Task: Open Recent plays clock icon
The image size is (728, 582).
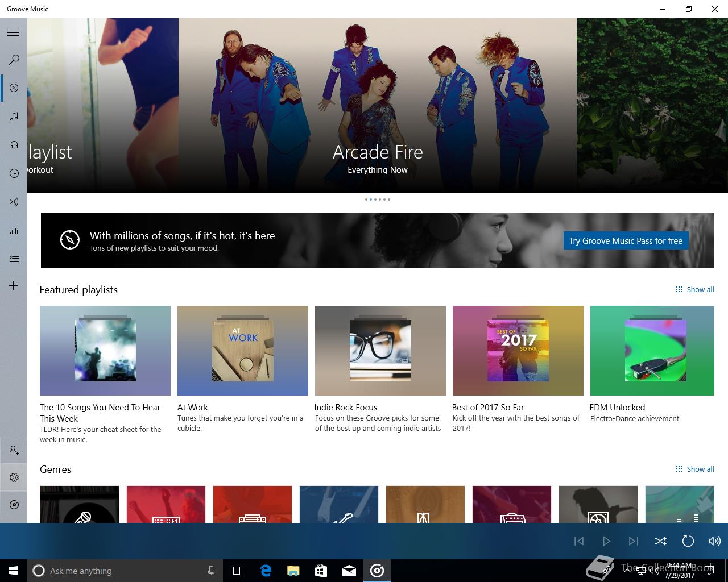Action: pyautogui.click(x=14, y=173)
